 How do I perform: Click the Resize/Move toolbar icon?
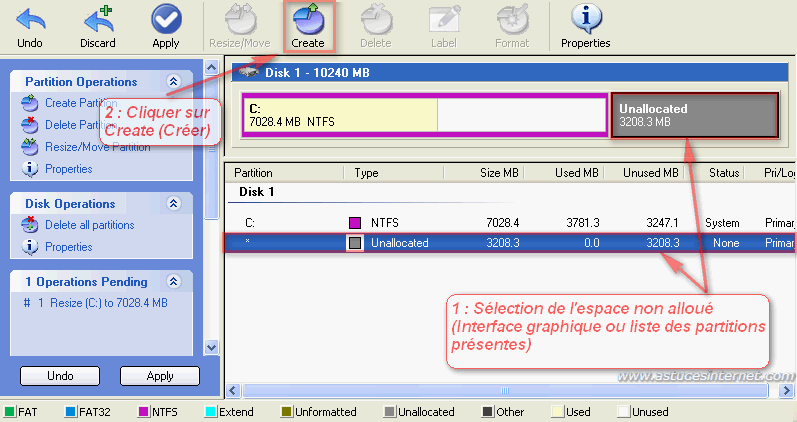(240, 19)
